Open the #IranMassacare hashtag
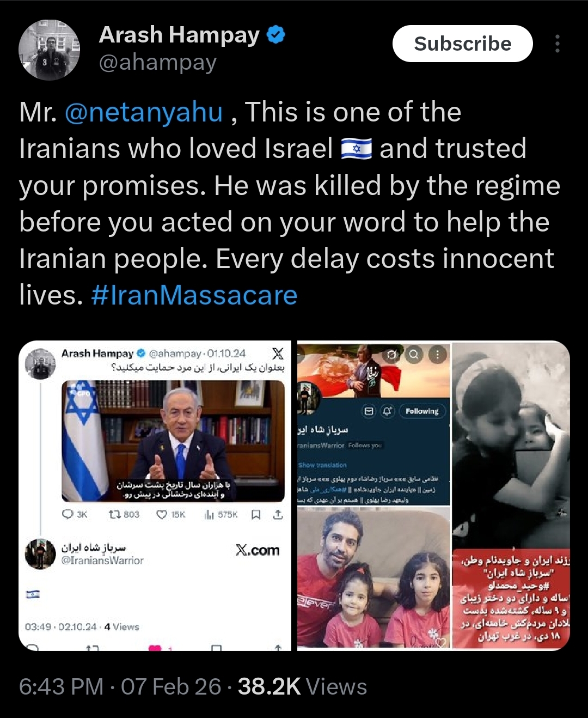588x718 pixels. coord(194,295)
